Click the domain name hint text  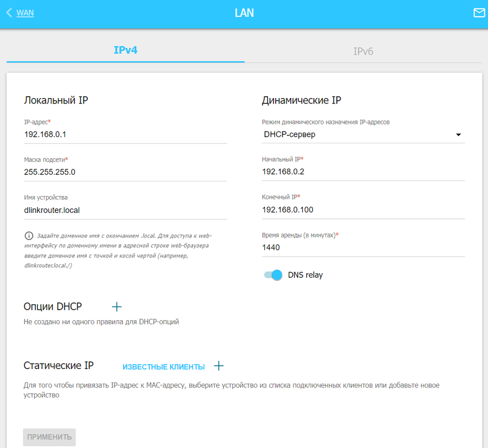(x=118, y=251)
